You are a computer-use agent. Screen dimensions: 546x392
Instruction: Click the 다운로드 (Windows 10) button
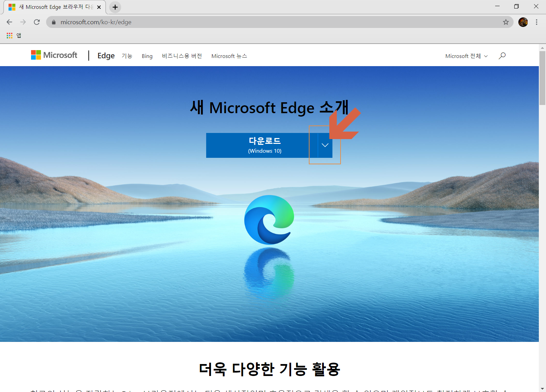[262, 145]
